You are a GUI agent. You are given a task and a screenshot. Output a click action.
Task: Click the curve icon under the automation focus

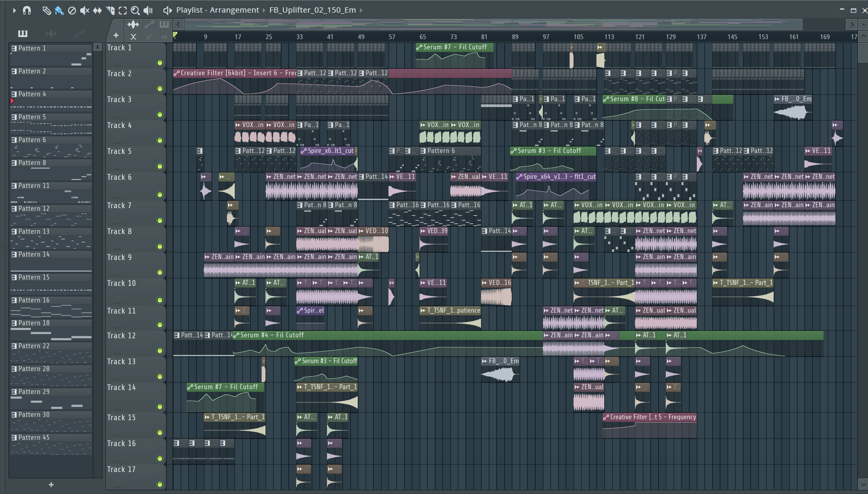(149, 37)
